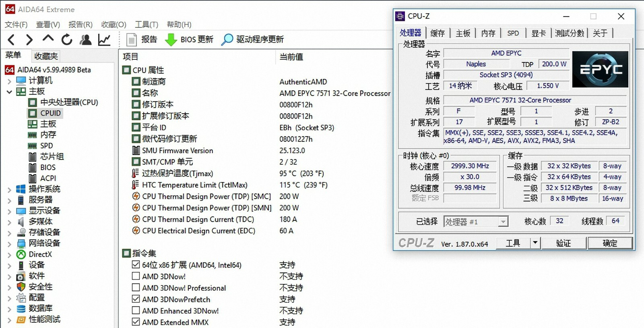644x328 pixels.
Task: Toggle the 64位 x86 扩展 checkbox
Action: (136, 265)
